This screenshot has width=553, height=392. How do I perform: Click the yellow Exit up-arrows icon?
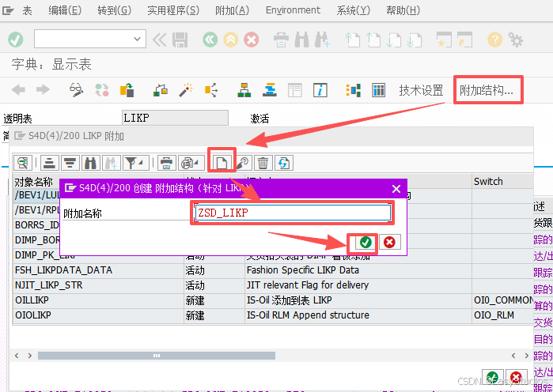231,40
